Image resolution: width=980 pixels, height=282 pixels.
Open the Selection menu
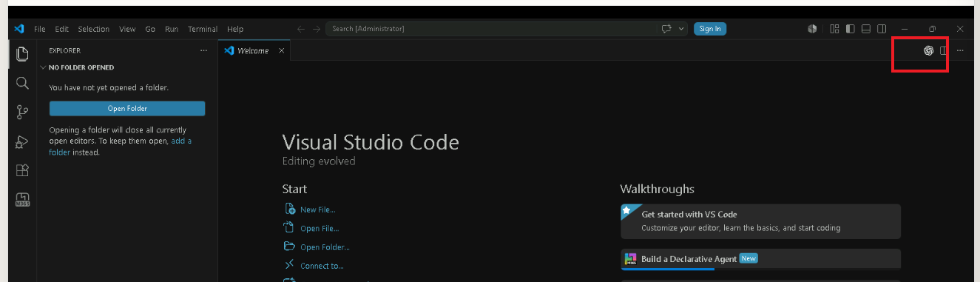pyautogui.click(x=94, y=29)
